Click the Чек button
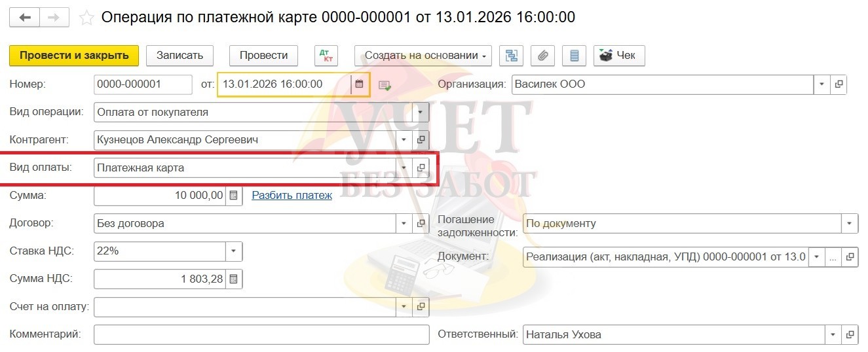This screenshot has height=352, width=868. (619, 56)
